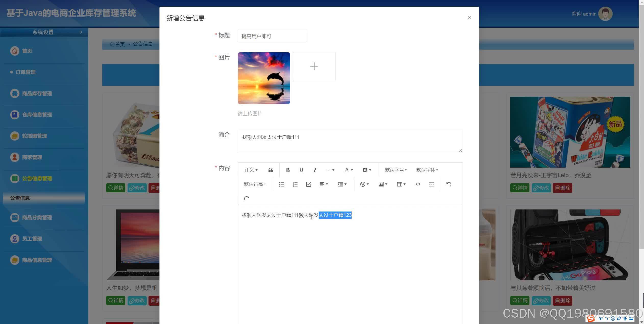The image size is (644, 324).
Task: Open the 商品库存管理 sidebar menu
Action: [36, 93]
